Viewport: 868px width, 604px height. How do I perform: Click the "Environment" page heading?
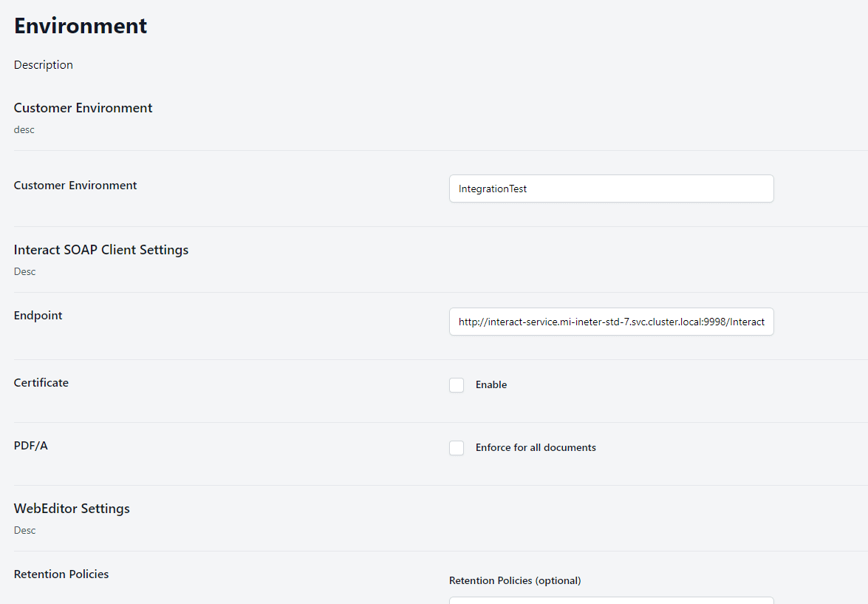point(80,26)
